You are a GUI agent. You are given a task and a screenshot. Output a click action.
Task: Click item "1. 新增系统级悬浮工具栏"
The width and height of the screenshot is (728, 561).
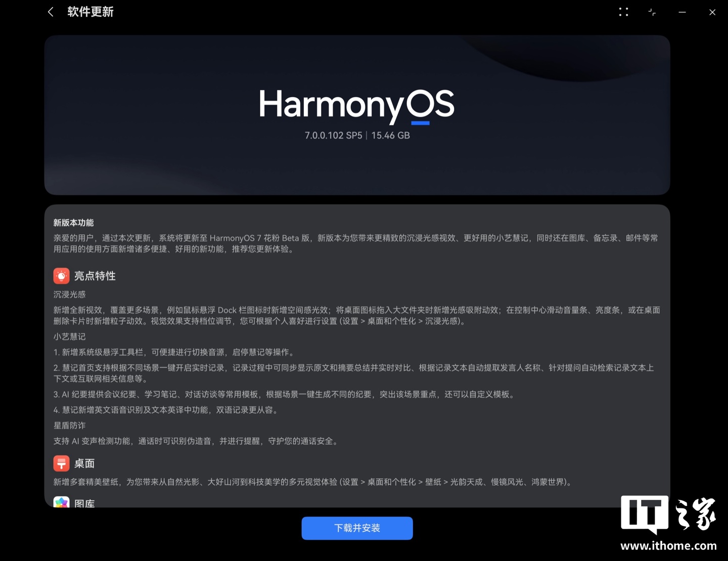click(175, 352)
